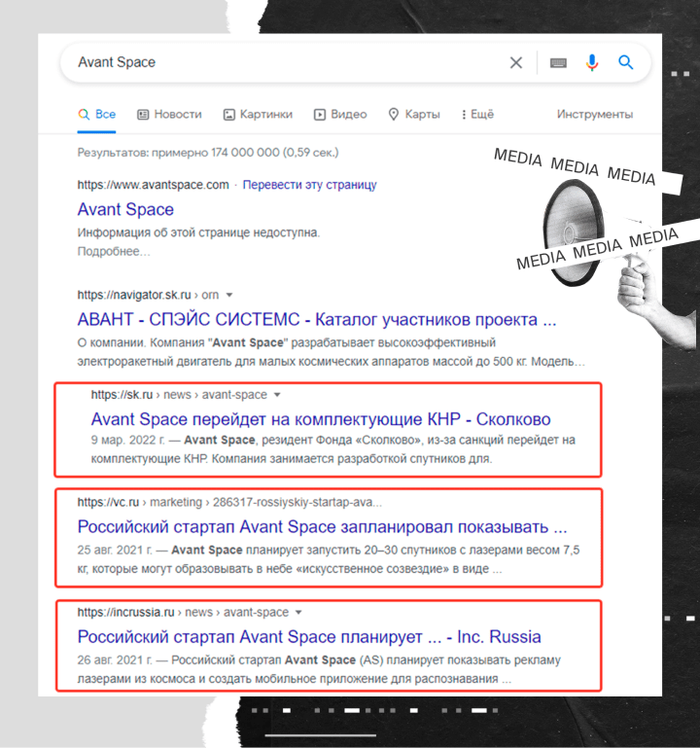
Task: Open the Inc. Russia result title
Action: (x=309, y=637)
